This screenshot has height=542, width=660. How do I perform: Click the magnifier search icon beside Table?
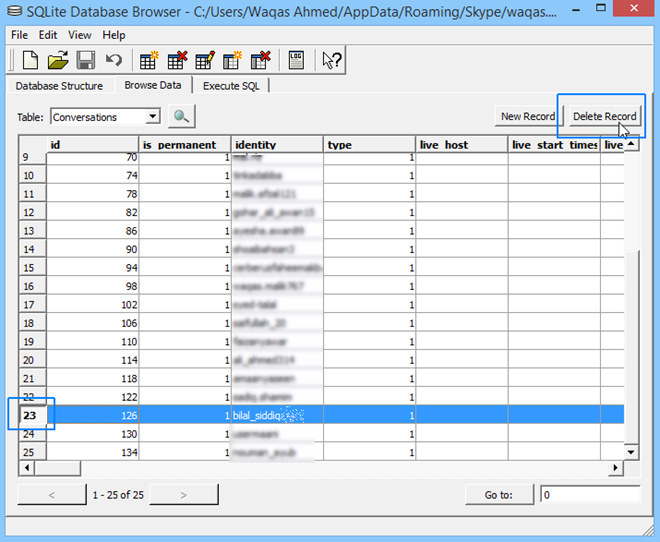click(x=181, y=116)
